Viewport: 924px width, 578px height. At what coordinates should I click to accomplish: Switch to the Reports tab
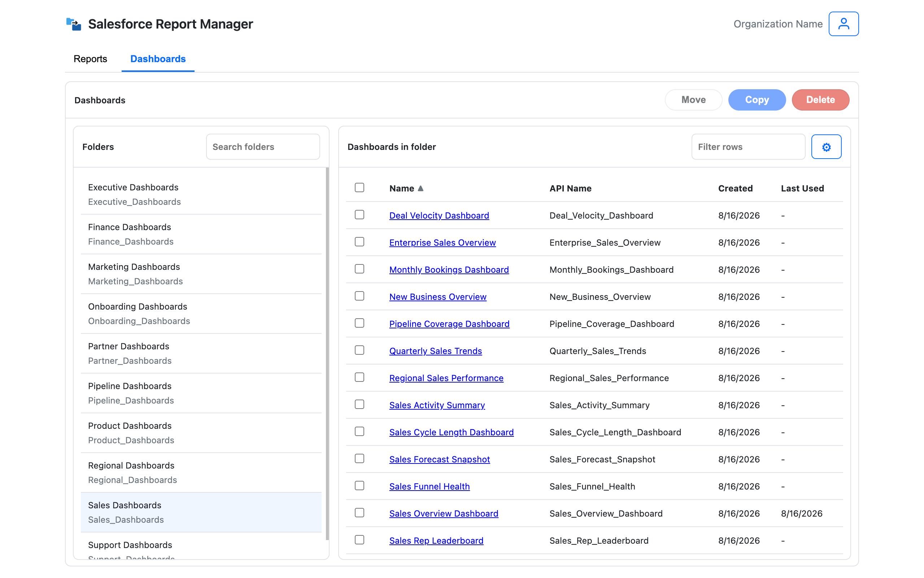[x=90, y=59]
